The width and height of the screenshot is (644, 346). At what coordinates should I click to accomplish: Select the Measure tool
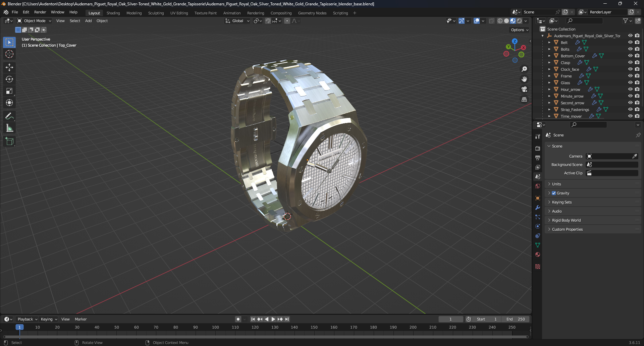pos(9,128)
